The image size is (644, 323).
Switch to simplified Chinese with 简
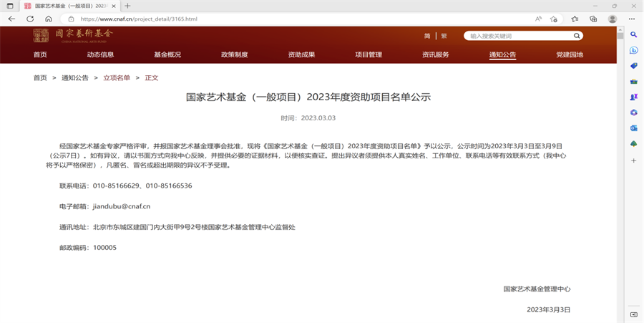click(427, 36)
